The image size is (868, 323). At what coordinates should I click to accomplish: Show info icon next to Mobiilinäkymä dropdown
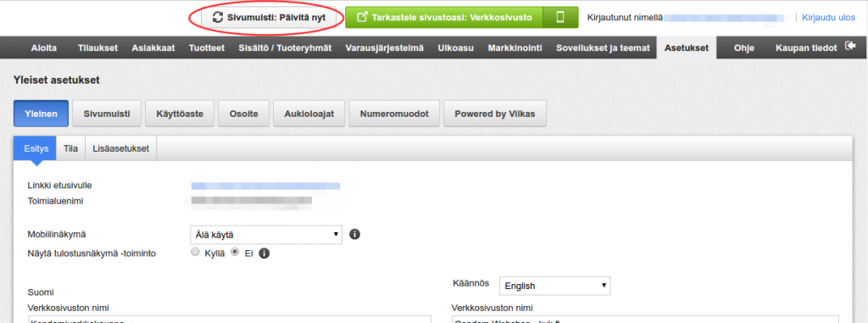click(355, 234)
